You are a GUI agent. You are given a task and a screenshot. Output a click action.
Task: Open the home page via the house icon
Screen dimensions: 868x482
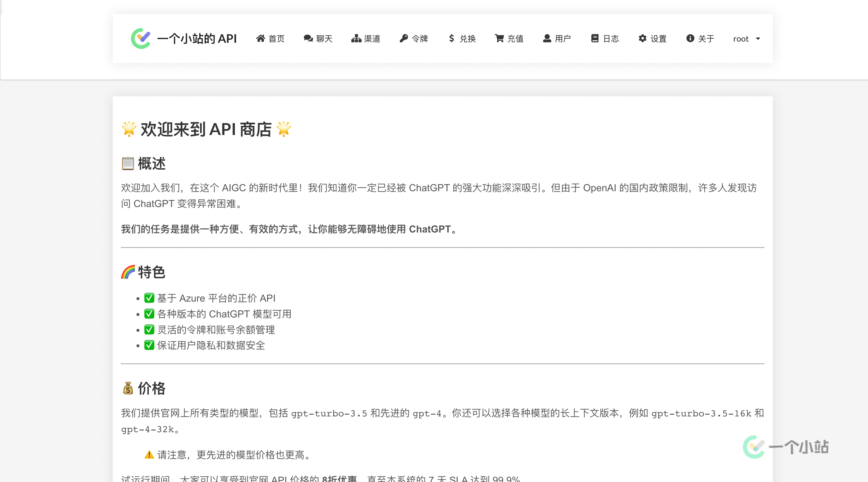[261, 38]
